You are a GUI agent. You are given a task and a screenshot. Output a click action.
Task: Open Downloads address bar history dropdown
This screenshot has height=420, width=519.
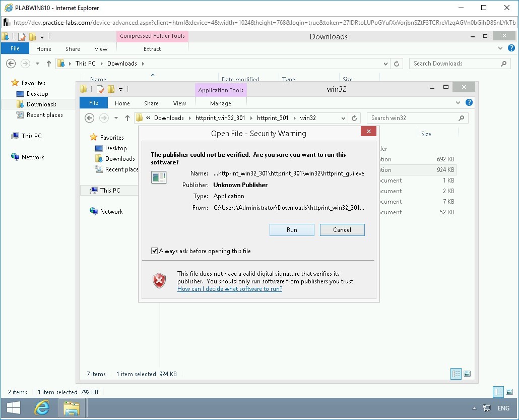386,64
